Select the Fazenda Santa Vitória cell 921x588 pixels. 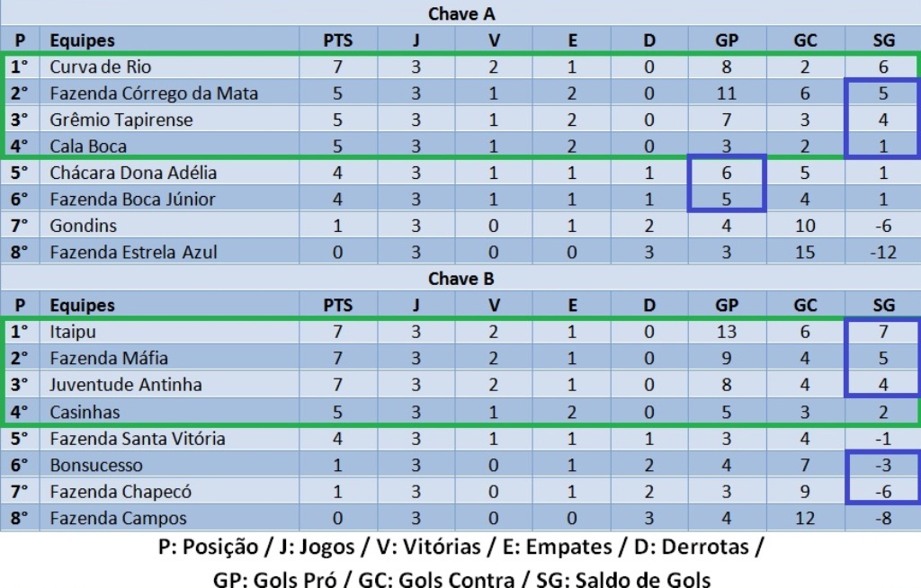[138, 439]
